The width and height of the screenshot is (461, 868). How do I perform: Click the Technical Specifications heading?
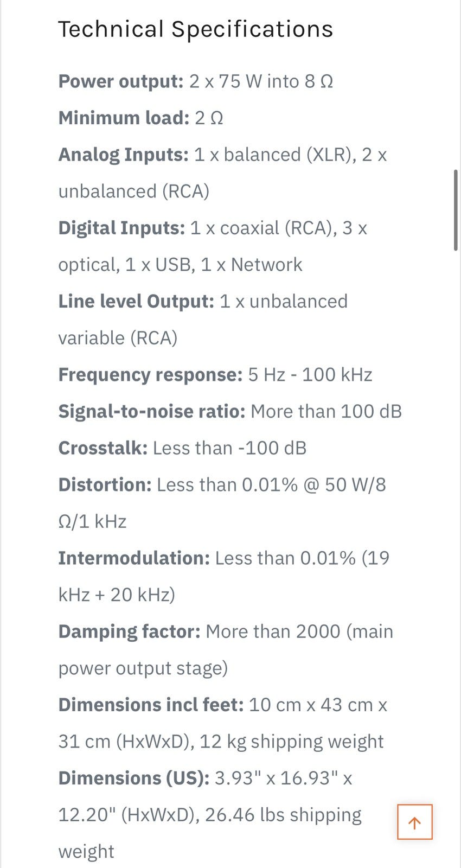(x=195, y=29)
